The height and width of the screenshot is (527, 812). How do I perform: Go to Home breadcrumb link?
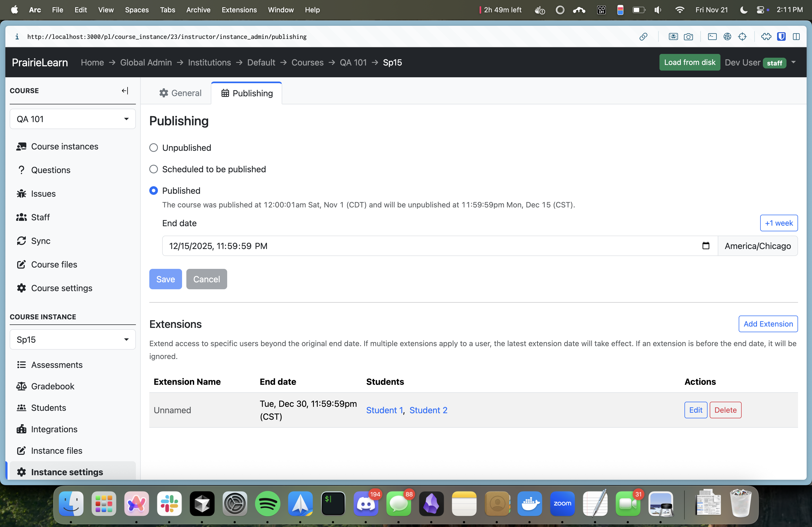click(92, 62)
